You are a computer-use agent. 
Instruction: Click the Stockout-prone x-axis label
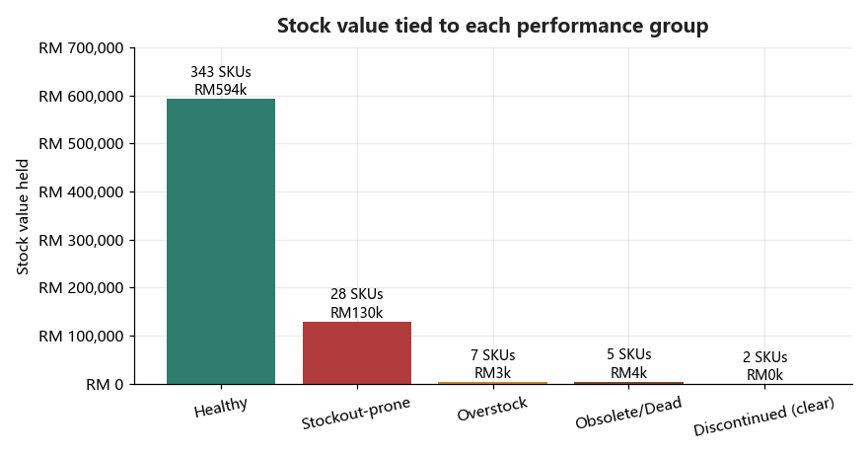(x=356, y=414)
